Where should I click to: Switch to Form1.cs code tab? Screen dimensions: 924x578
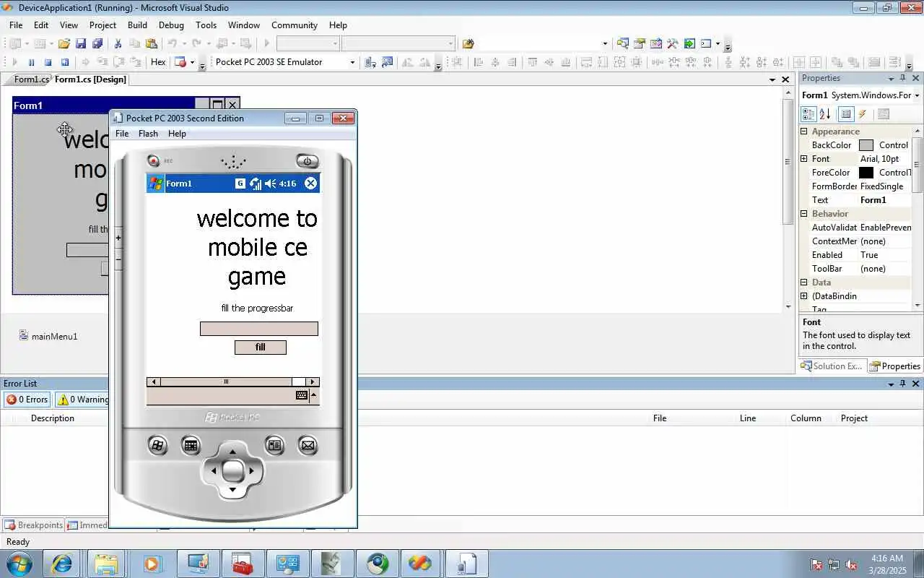tap(31, 79)
